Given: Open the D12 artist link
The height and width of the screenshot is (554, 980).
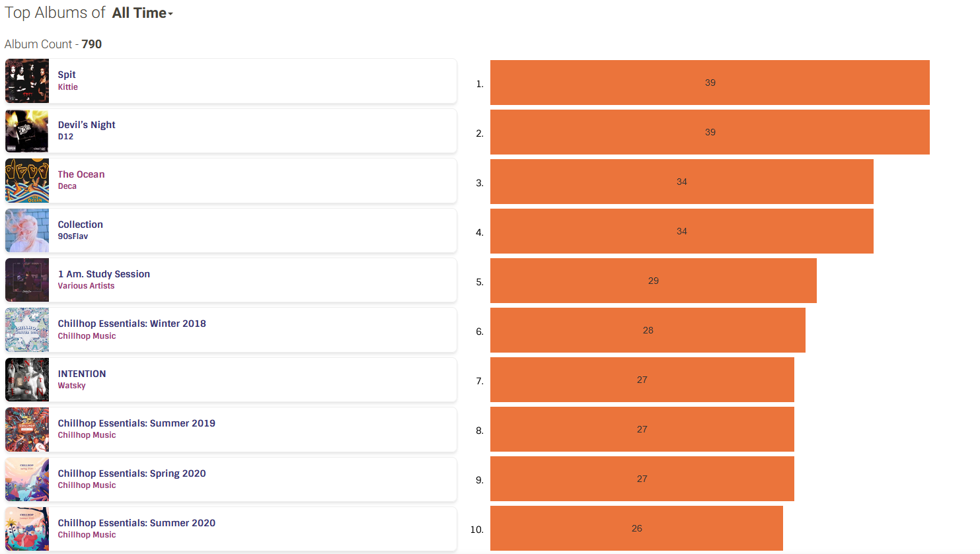Looking at the screenshot, I should (x=65, y=137).
